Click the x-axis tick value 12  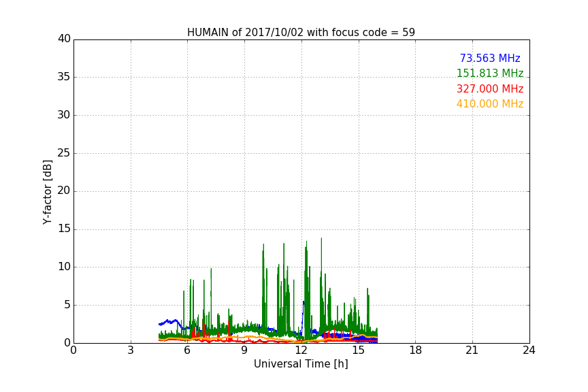pyautogui.click(x=301, y=350)
